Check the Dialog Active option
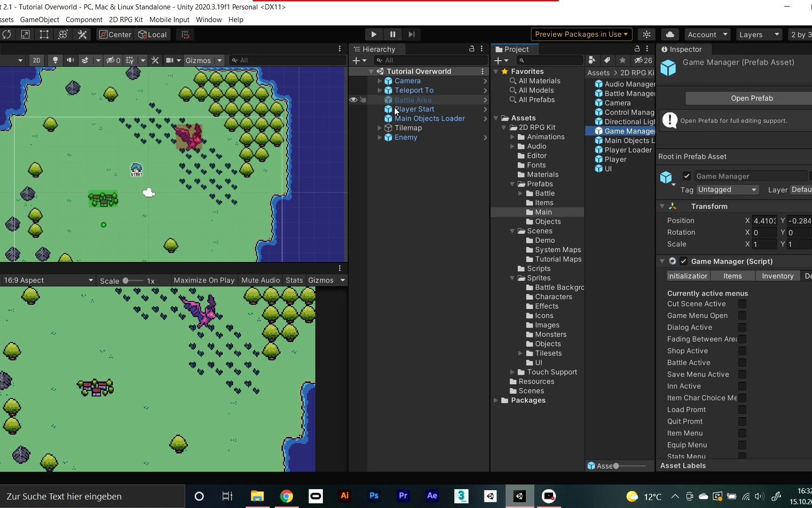The height and width of the screenshot is (508, 812). (x=742, y=327)
